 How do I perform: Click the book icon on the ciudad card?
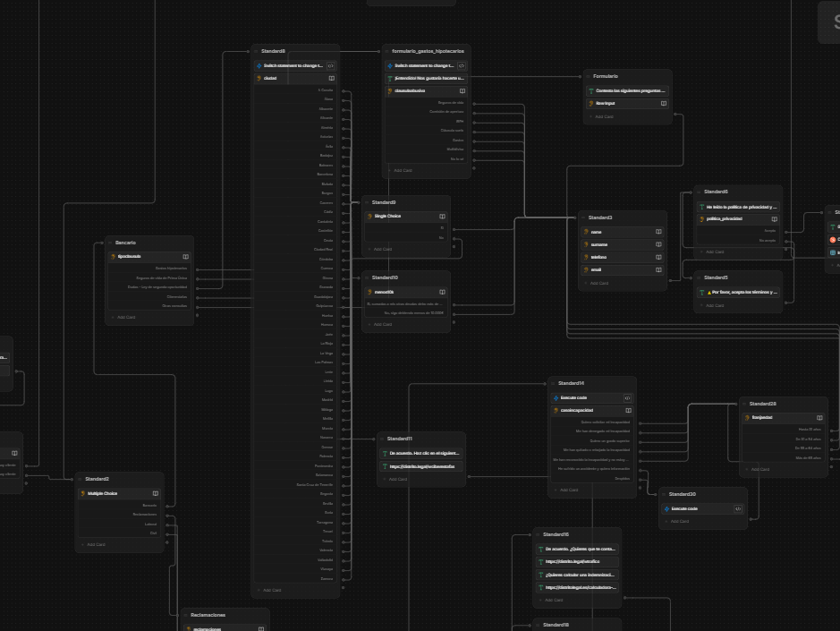click(x=331, y=78)
